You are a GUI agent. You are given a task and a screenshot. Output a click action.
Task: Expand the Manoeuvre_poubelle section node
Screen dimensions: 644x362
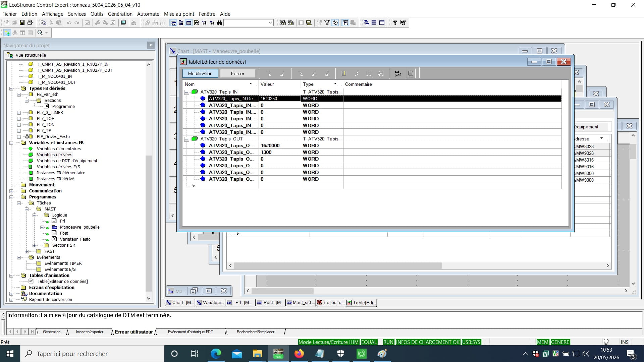click(x=42, y=227)
